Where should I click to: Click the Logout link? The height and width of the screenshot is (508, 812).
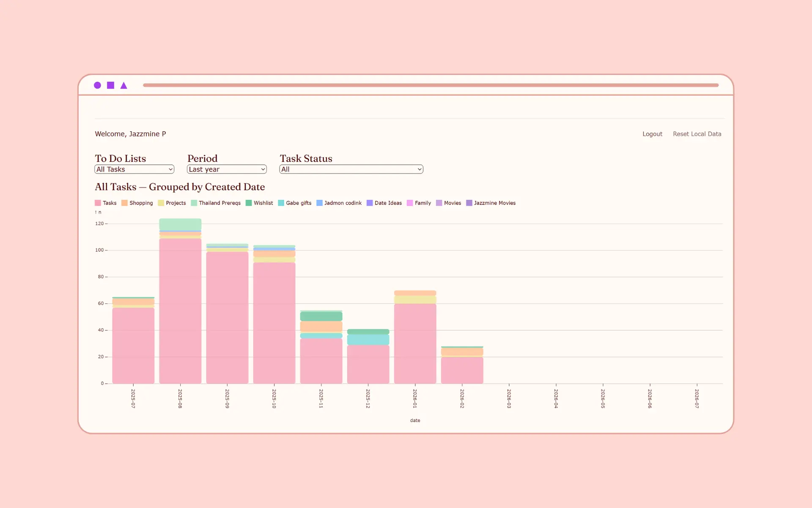pos(652,134)
